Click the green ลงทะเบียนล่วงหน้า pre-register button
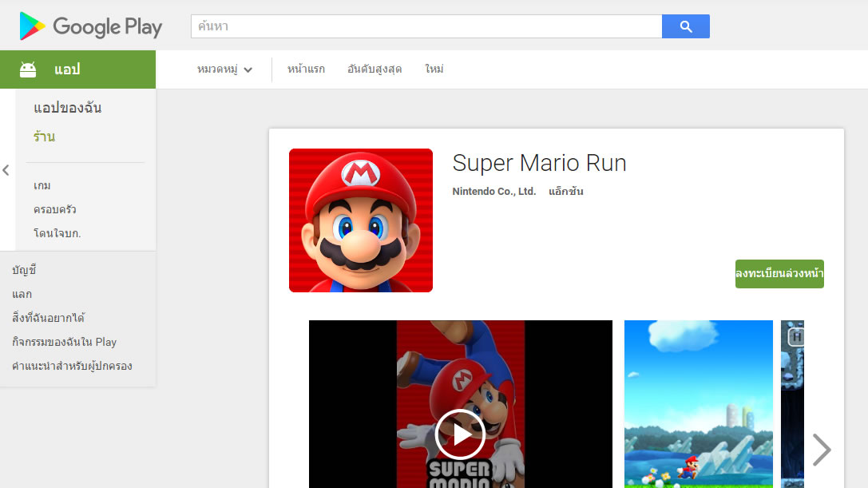The width and height of the screenshot is (868, 488). click(779, 274)
